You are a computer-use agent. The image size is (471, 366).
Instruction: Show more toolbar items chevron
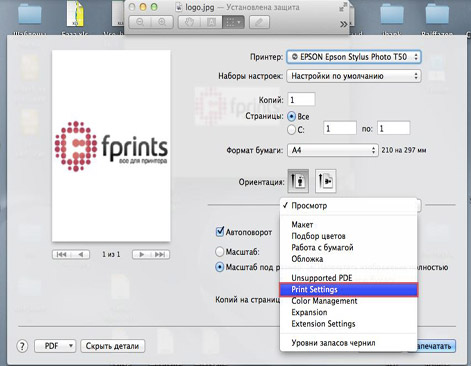pos(343,24)
